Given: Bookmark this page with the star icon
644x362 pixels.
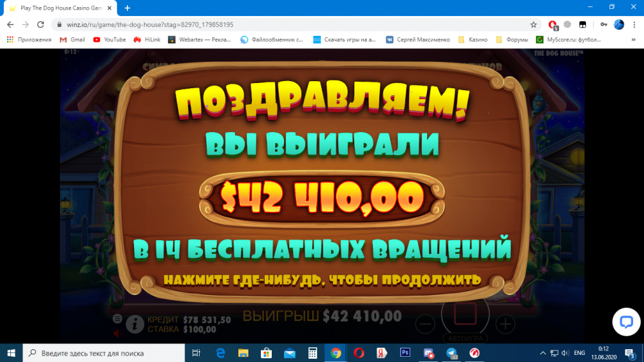Looking at the screenshot, I should click(533, 24).
